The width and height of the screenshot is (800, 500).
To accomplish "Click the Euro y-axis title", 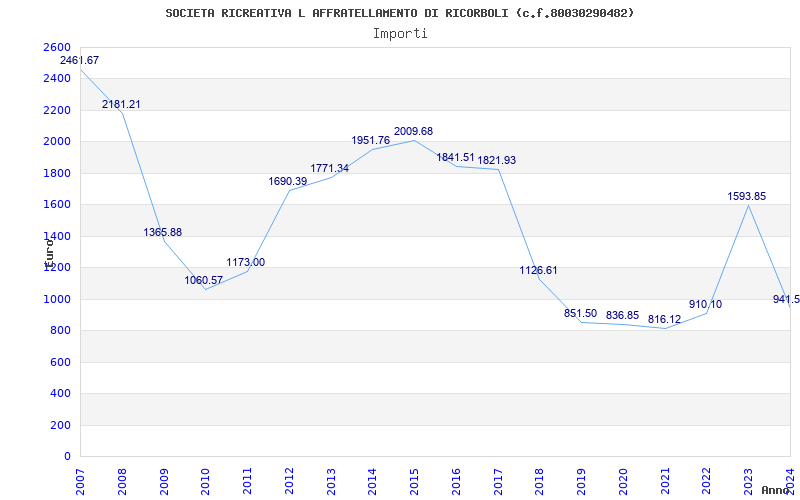I will coord(48,250).
